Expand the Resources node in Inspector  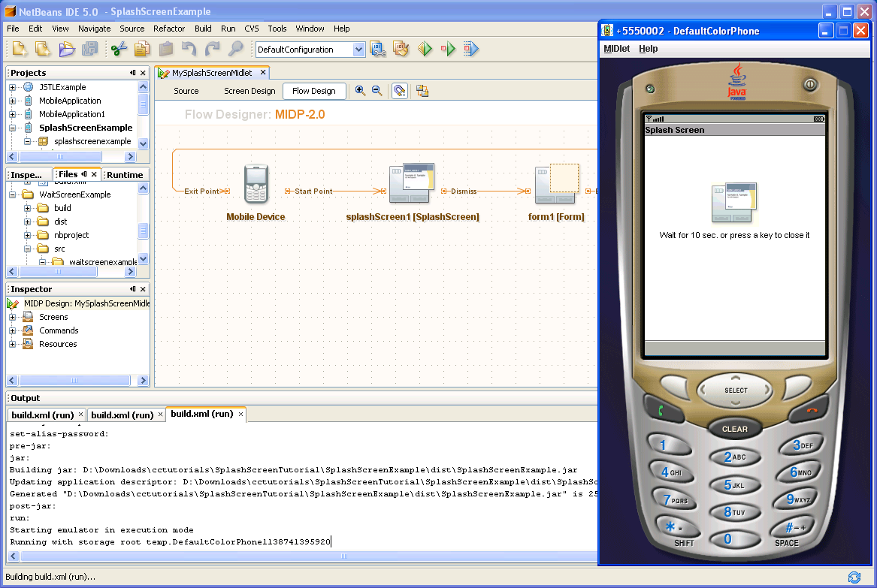tap(12, 344)
